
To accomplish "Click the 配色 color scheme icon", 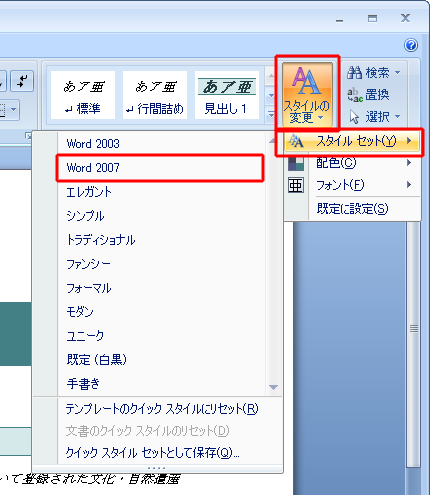I will pyautogui.click(x=296, y=163).
